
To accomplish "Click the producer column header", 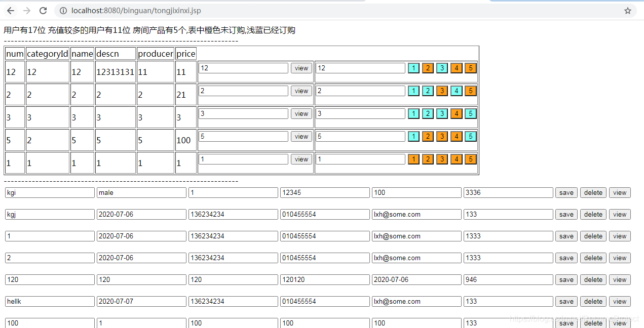I will pos(156,54).
